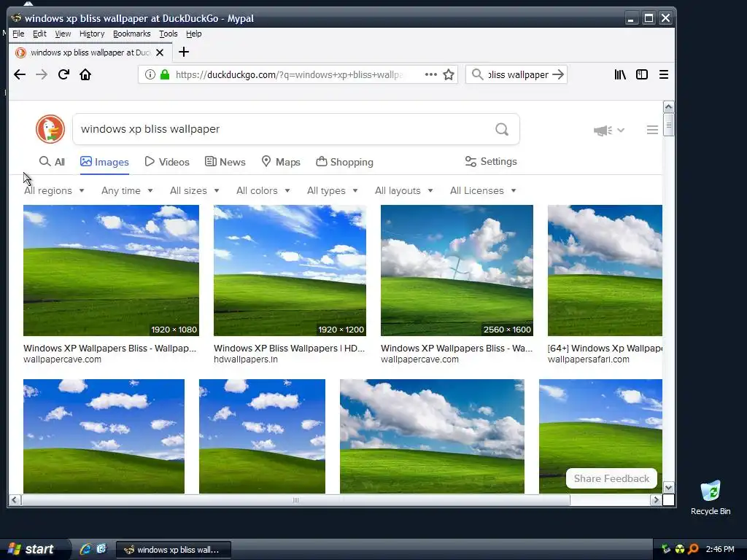Launch Internet Explorer from quick launch
The width and height of the screenshot is (747, 560).
tap(85, 550)
